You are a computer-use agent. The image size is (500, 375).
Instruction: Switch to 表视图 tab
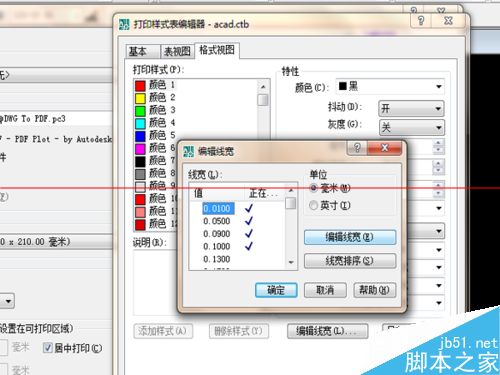click(x=177, y=51)
